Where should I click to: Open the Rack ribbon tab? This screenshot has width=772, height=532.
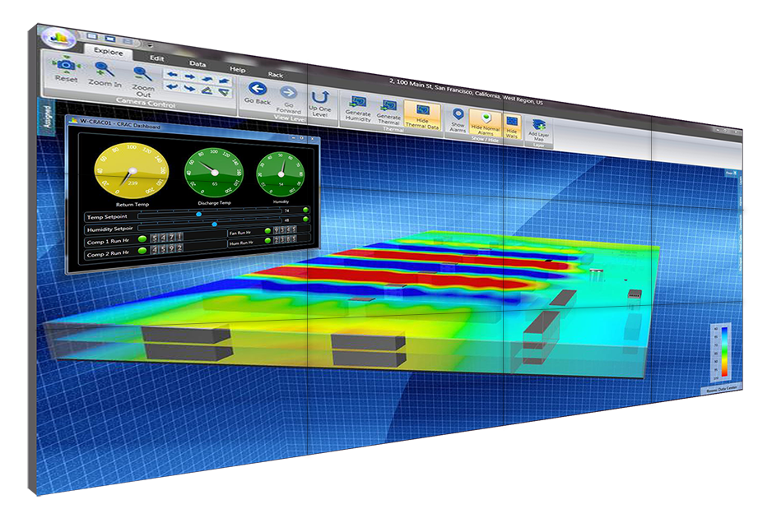pos(275,75)
